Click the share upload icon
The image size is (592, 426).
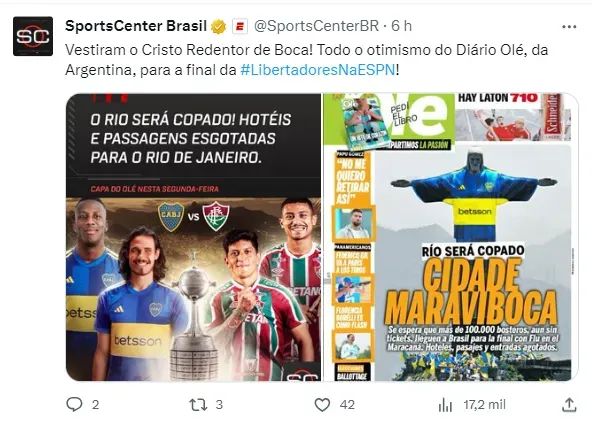pos(569,404)
